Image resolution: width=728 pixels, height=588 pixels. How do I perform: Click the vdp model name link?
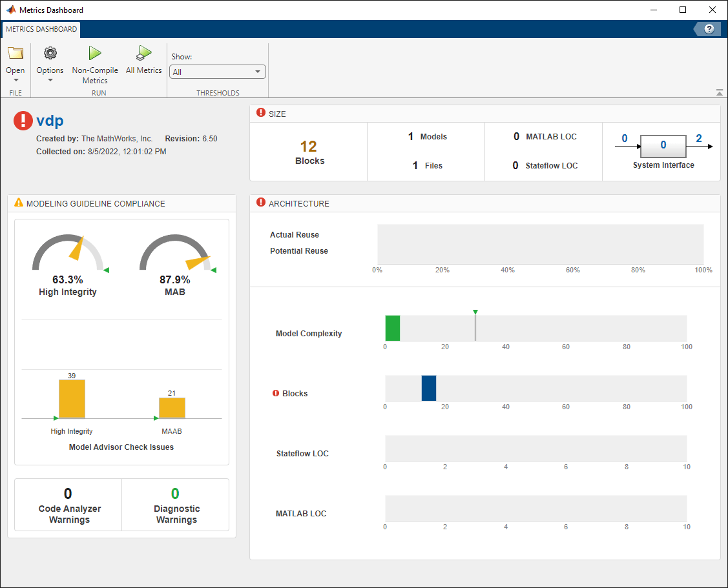[50, 121]
